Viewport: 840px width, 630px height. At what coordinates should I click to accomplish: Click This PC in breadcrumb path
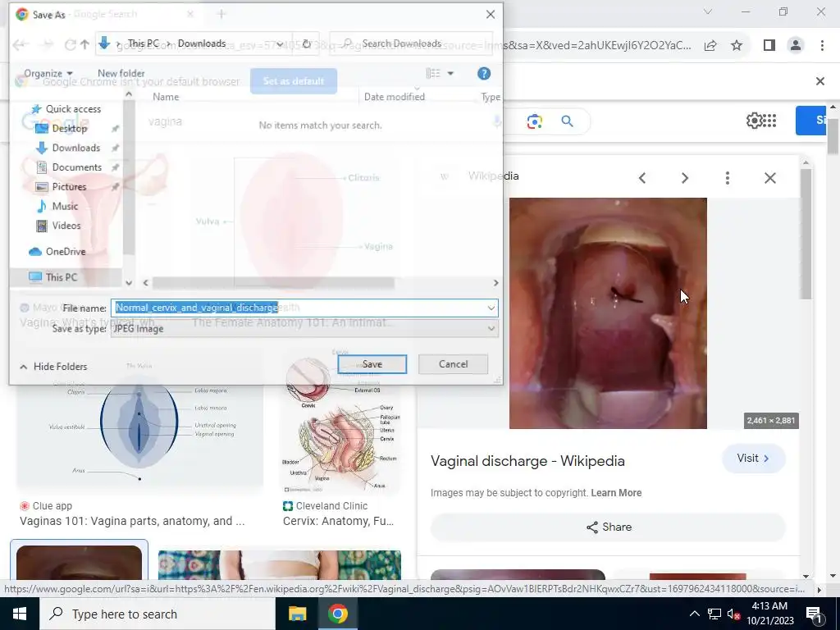(143, 43)
